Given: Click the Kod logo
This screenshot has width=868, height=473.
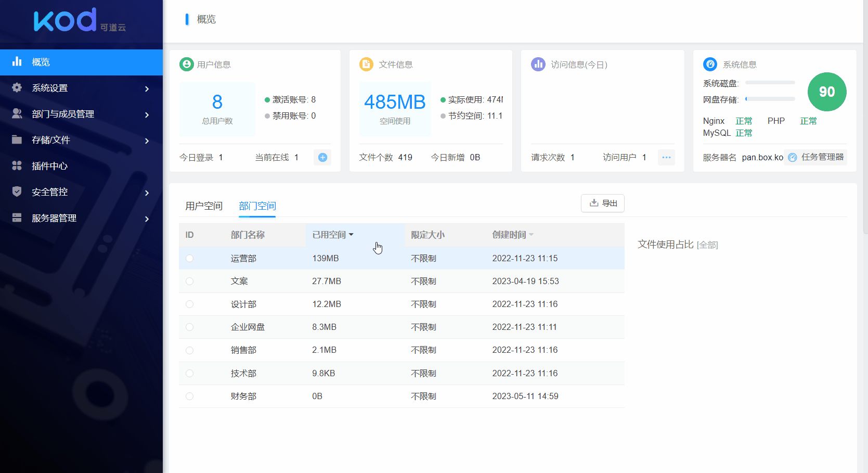Looking at the screenshot, I should coord(80,20).
